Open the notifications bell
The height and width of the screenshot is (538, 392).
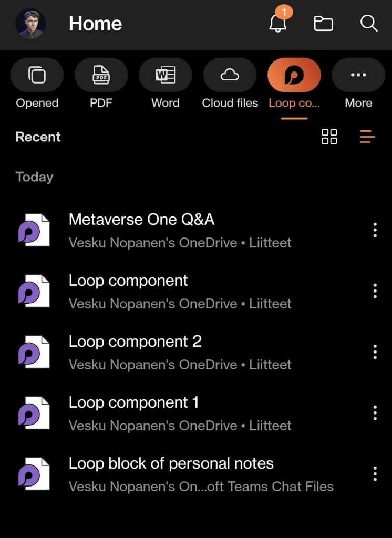pos(277,23)
